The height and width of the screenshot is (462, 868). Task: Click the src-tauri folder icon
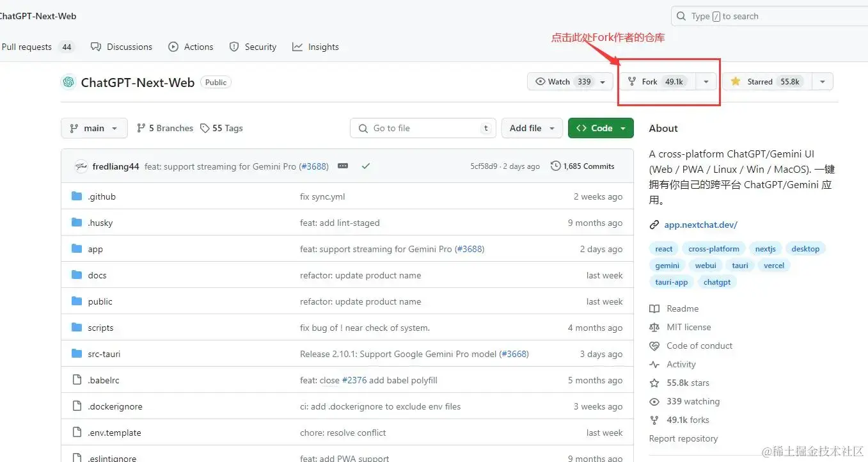click(x=77, y=354)
